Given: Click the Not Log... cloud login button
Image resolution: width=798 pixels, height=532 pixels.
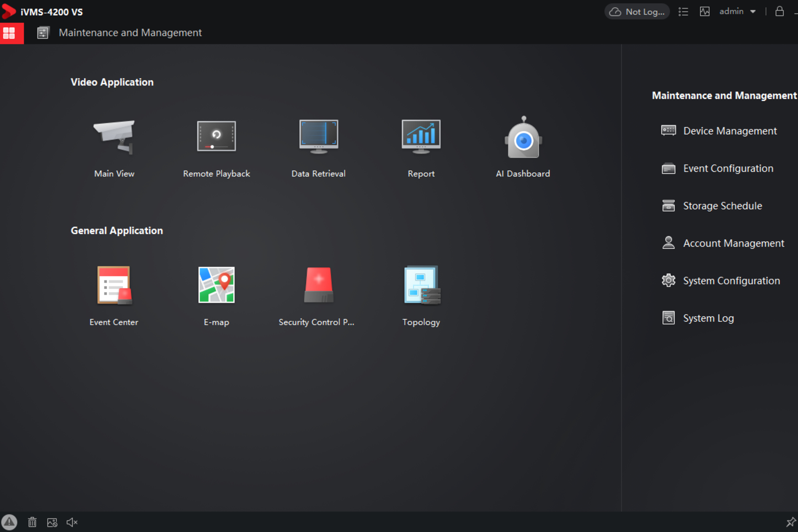Looking at the screenshot, I should point(637,12).
